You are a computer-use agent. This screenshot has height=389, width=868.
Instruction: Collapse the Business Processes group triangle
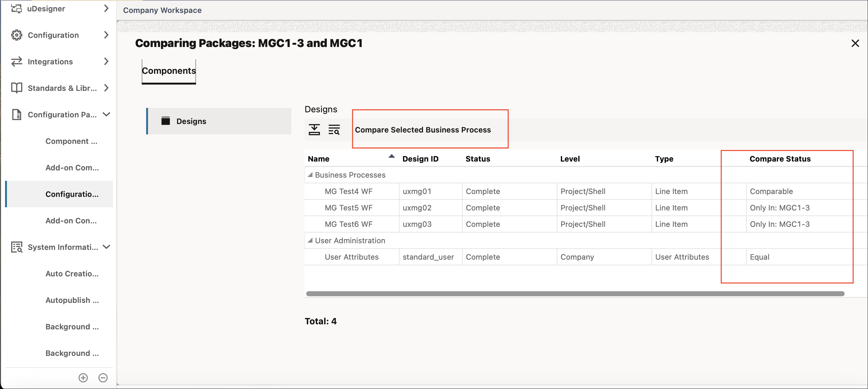(x=310, y=175)
